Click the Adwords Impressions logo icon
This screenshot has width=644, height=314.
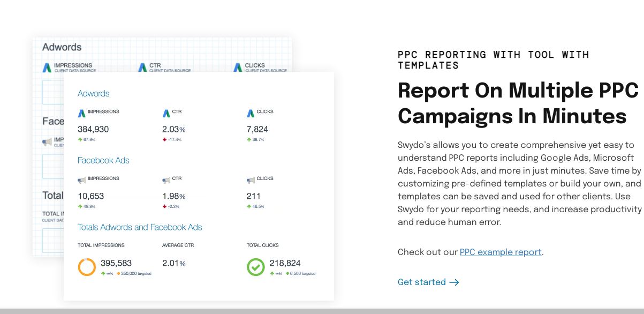(x=82, y=113)
